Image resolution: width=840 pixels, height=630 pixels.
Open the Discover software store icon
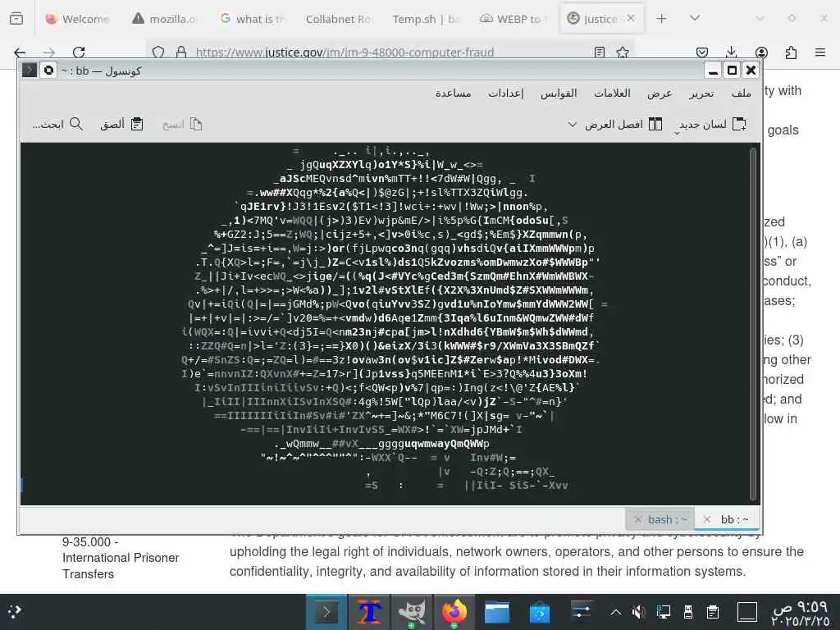540,612
